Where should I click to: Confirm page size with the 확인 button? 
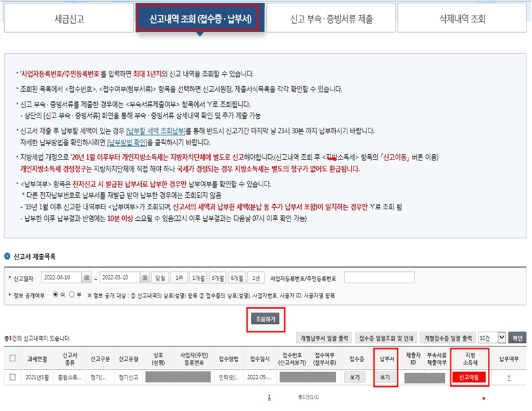(x=517, y=338)
